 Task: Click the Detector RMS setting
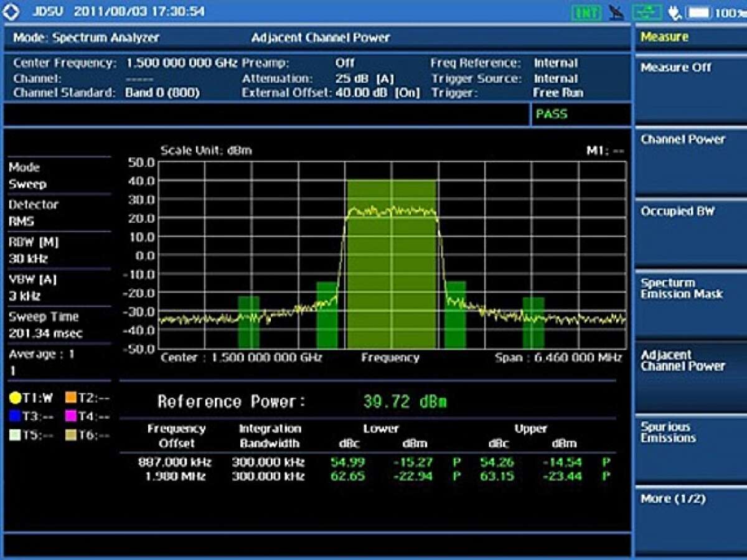(59, 213)
